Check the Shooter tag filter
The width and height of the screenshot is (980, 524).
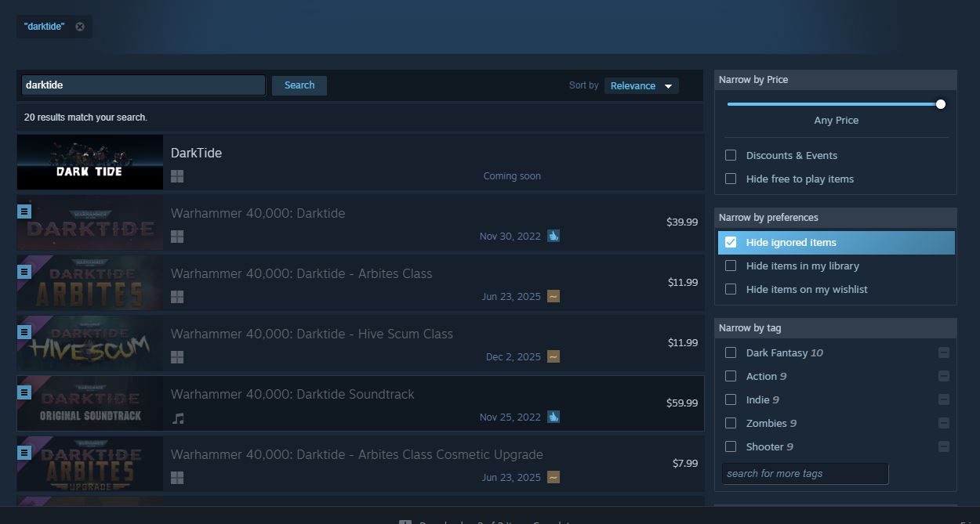point(731,446)
